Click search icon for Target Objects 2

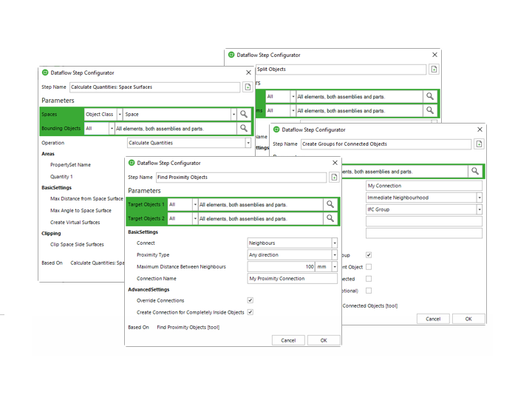(x=330, y=218)
